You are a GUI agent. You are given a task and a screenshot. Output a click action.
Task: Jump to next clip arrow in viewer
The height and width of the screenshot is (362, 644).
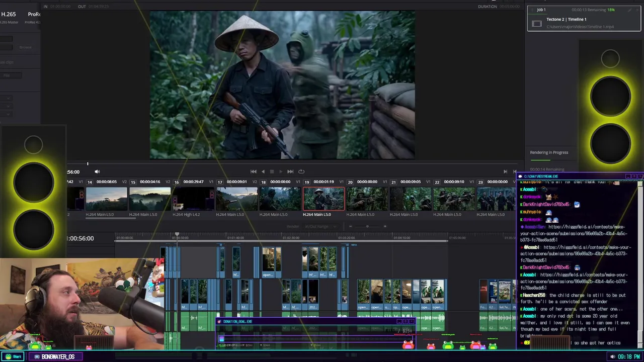click(505, 171)
